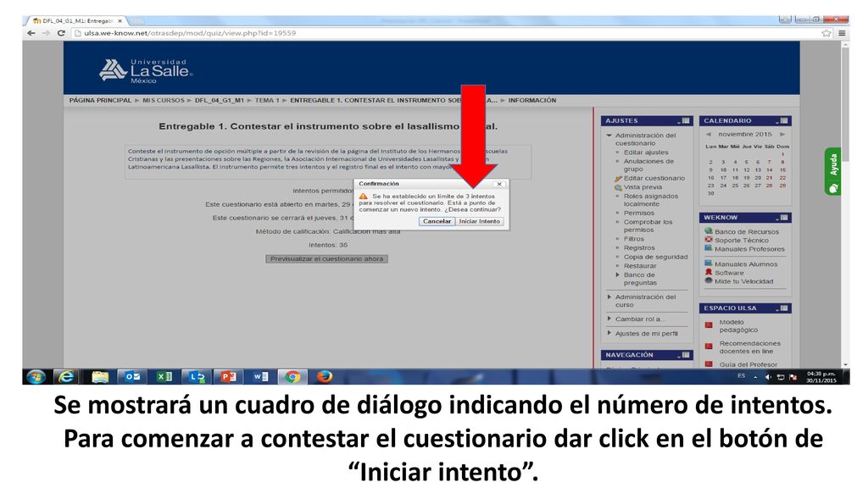This screenshot has width=868, height=488.
Task: Hide the CALENDARIO block toggle icon
Action: 776,121
